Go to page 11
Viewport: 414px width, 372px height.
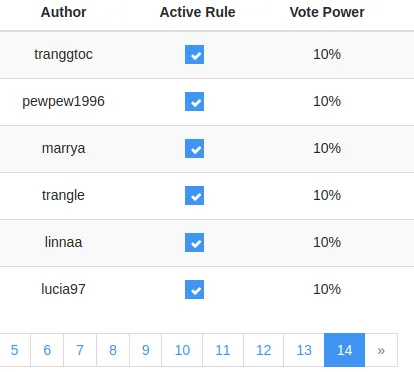[223, 350]
